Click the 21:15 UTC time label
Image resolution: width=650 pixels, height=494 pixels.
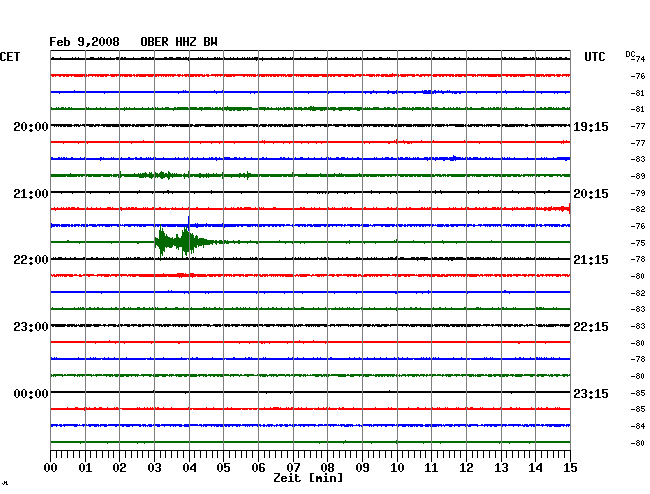(591, 260)
